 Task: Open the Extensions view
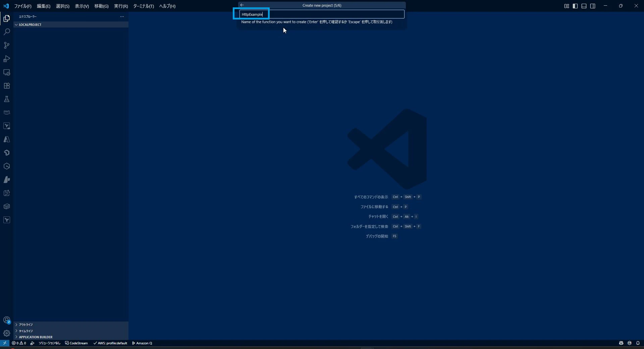point(6,86)
